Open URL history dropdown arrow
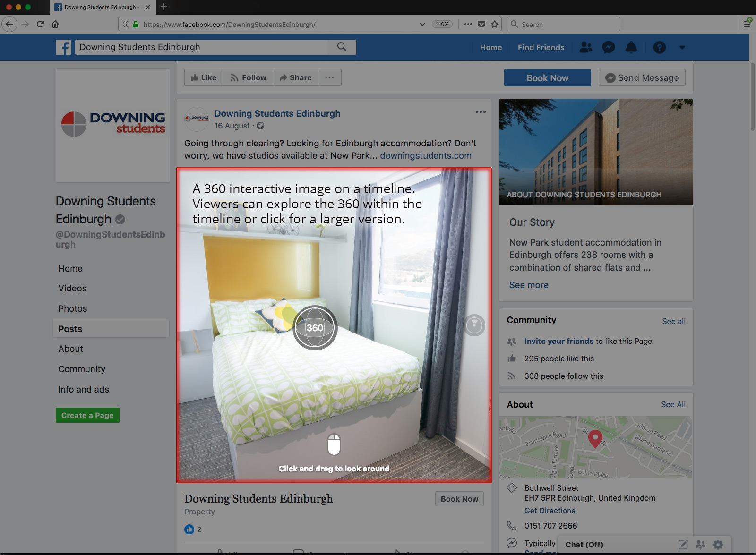Screen dimensions: 756x555 [x=422, y=24]
